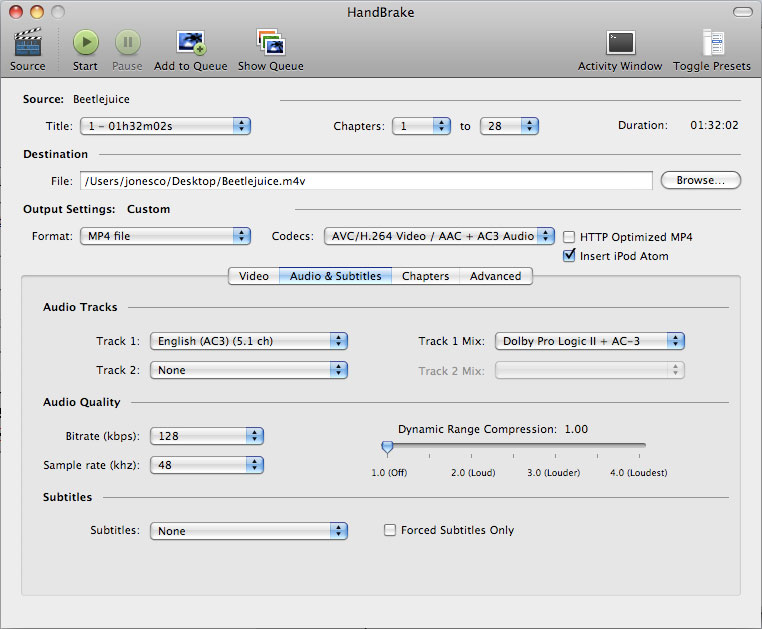
Task: Click the destination File path field
Action: click(366, 181)
